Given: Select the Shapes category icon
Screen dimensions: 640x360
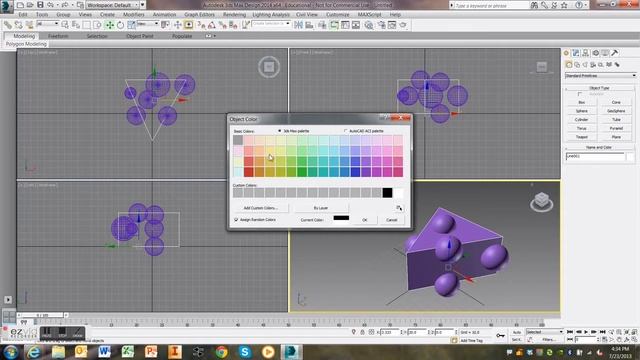Looking at the screenshot, I should (x=577, y=64).
